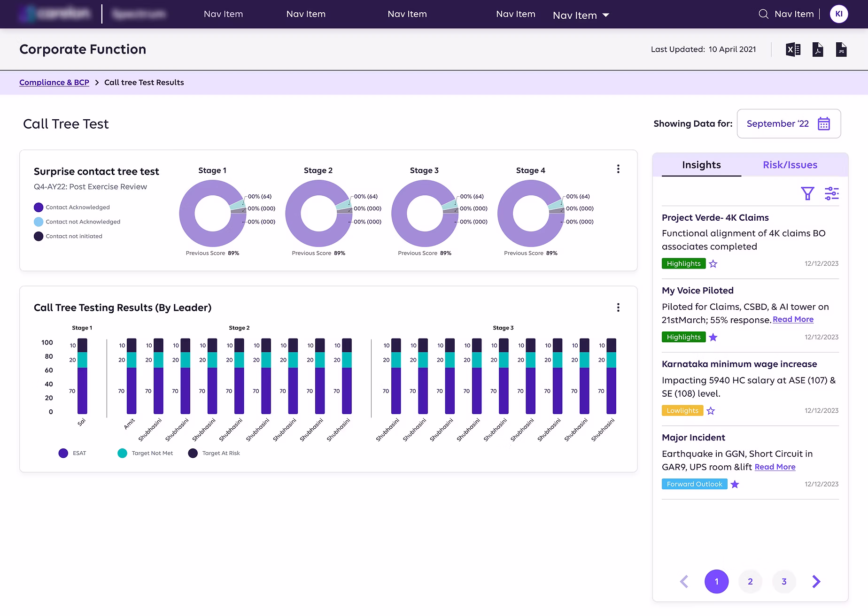
Task: Export the dashboard to Excel
Action: coord(793,49)
